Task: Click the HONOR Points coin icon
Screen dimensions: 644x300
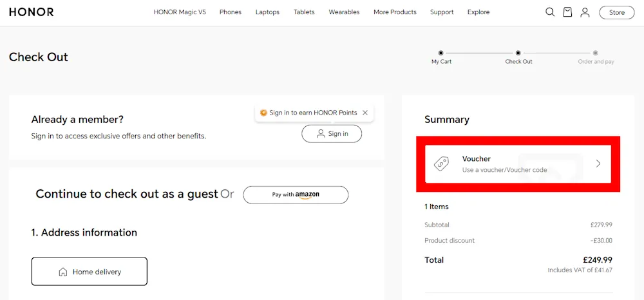Action: pyautogui.click(x=263, y=113)
